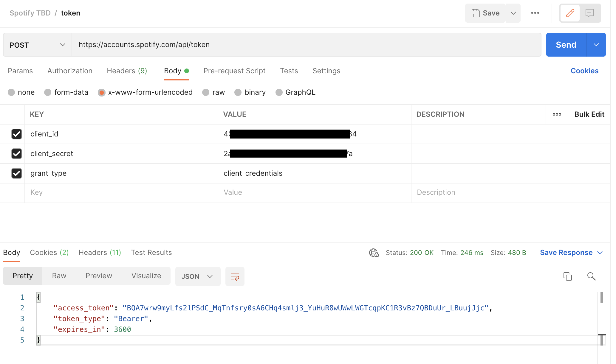Image resolution: width=616 pixels, height=364 pixels.
Task: Uncheck the client_id row checkbox
Action: (x=17, y=134)
